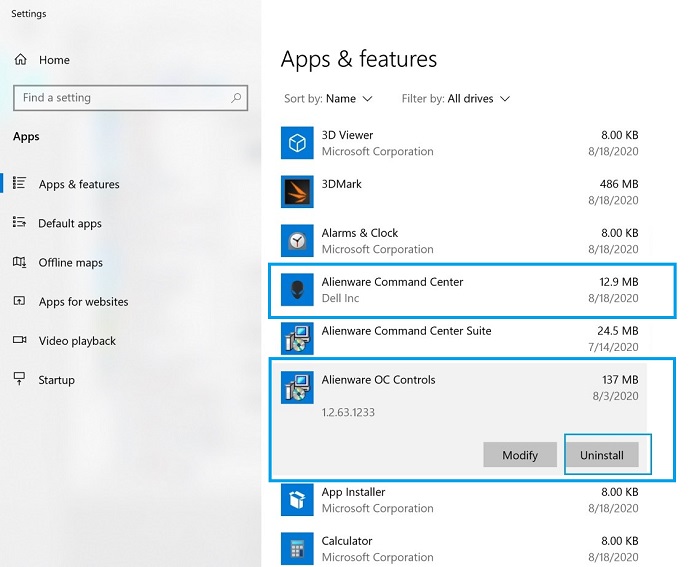
Task: Expand the Filter by All drives dropdown
Action: pos(478,99)
